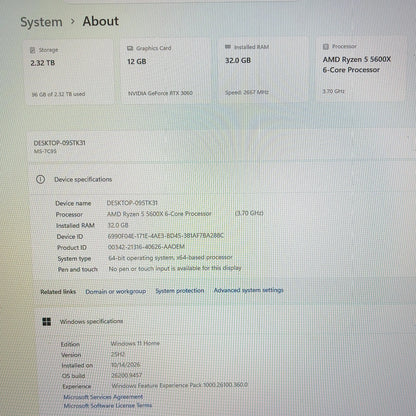Select Edition value Windows 11 Home
Image resolution: width=416 pixels, height=416 pixels.
point(135,343)
